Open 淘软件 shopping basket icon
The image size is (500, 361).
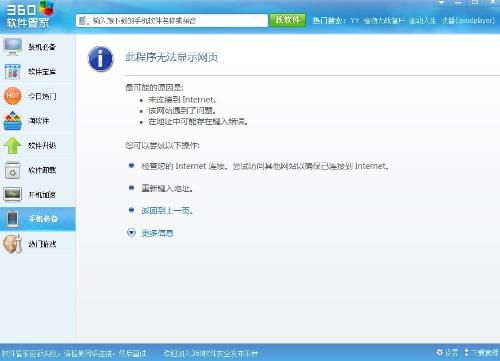tap(13, 121)
